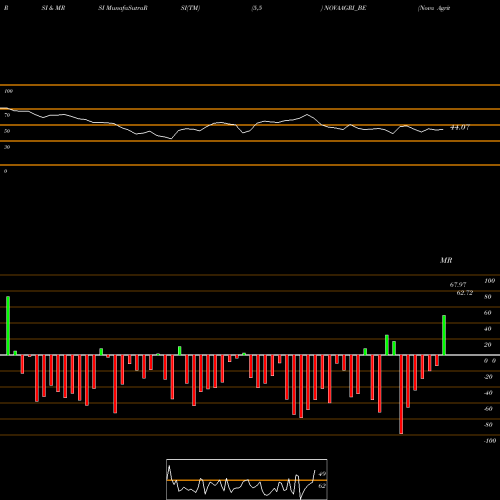Click the MR axis label -100

pyautogui.click(x=490, y=441)
